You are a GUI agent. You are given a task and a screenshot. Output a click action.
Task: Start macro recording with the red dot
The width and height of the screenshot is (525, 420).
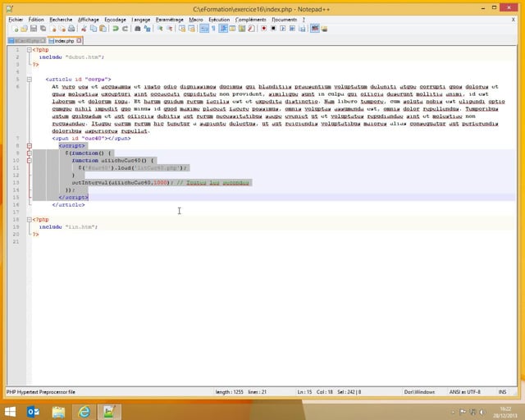tap(264, 29)
